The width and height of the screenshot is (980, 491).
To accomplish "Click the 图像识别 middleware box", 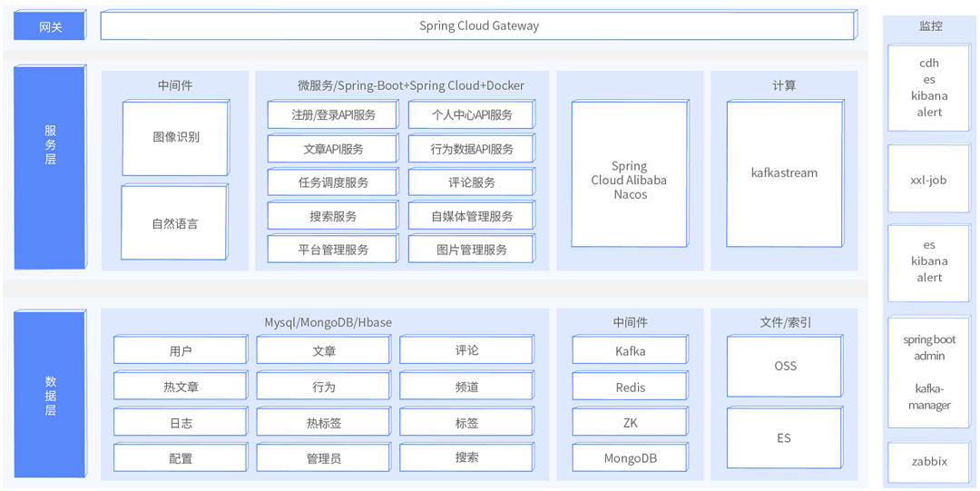I will tap(175, 138).
